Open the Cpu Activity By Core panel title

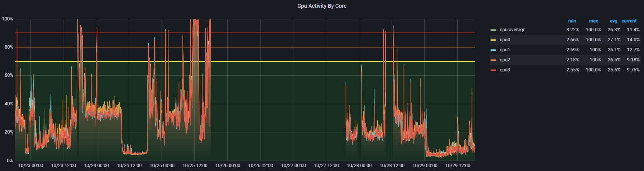pyautogui.click(x=322, y=6)
